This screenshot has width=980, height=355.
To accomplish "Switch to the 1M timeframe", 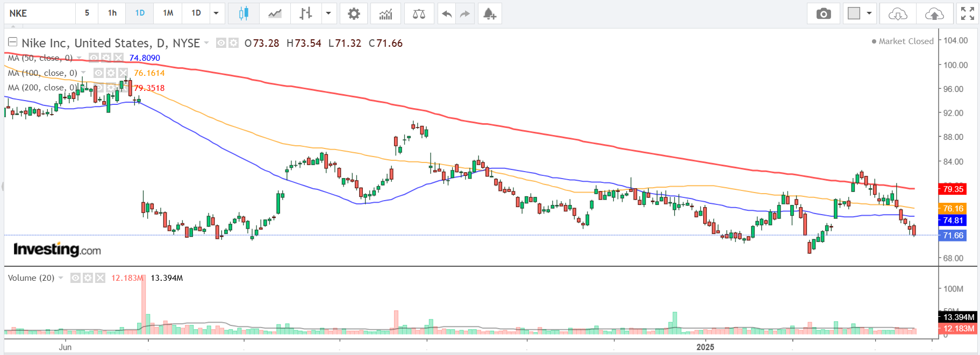I will pyautogui.click(x=168, y=13).
